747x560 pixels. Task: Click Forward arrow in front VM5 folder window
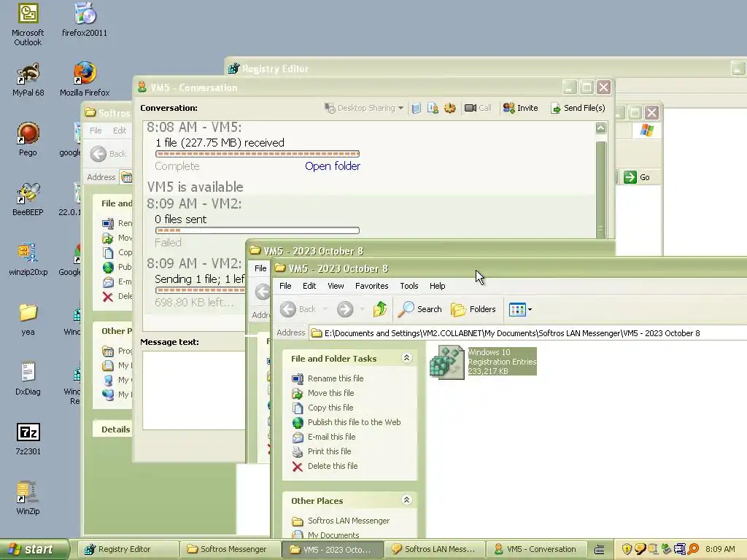coord(345,309)
